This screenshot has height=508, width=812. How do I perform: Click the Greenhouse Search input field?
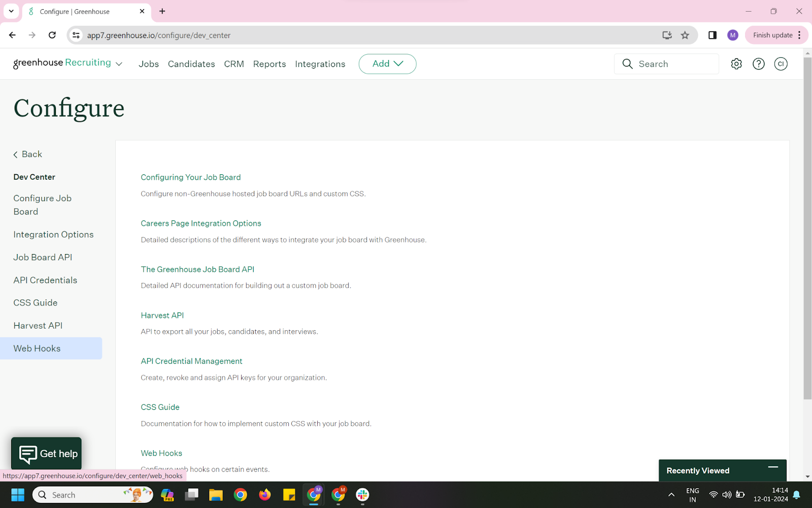click(x=666, y=64)
